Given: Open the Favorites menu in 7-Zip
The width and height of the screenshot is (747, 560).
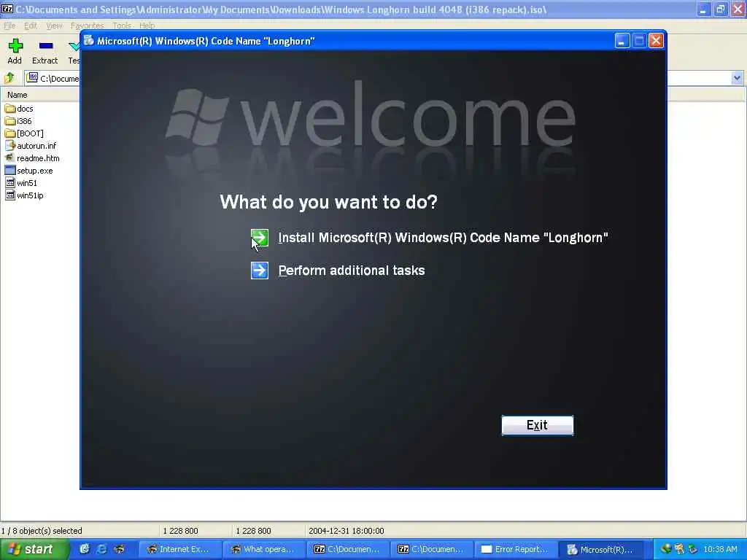Looking at the screenshot, I should (88, 26).
